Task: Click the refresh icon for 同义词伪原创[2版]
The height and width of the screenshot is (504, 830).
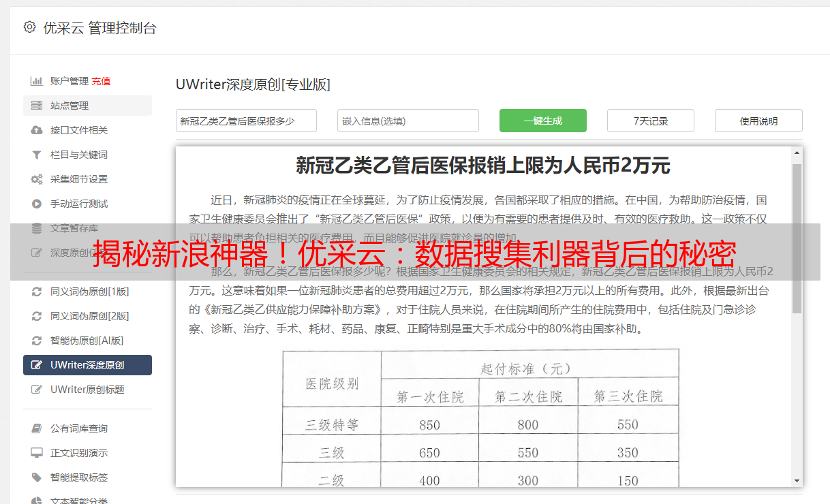Action: pos(37,316)
